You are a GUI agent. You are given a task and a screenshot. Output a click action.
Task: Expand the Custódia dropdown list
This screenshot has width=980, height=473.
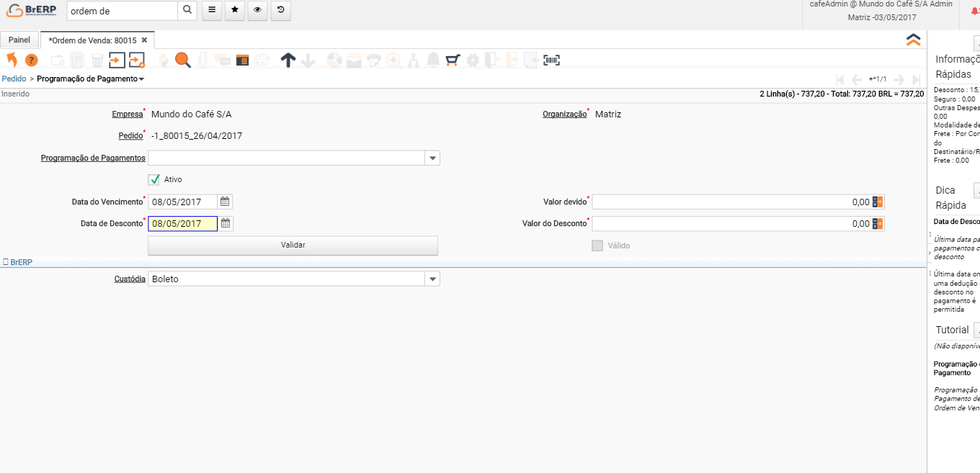pos(432,279)
